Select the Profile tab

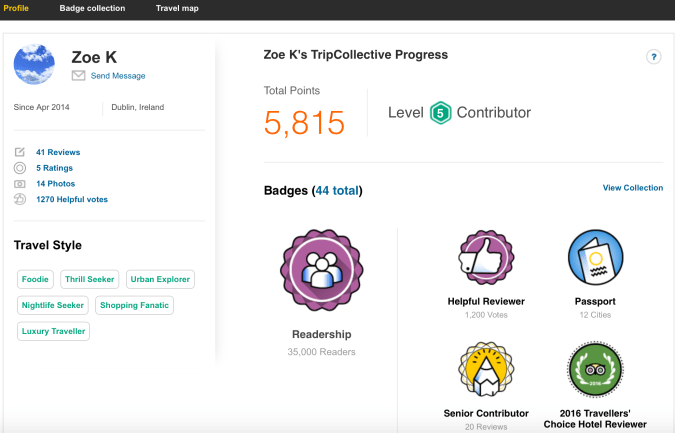(16, 8)
